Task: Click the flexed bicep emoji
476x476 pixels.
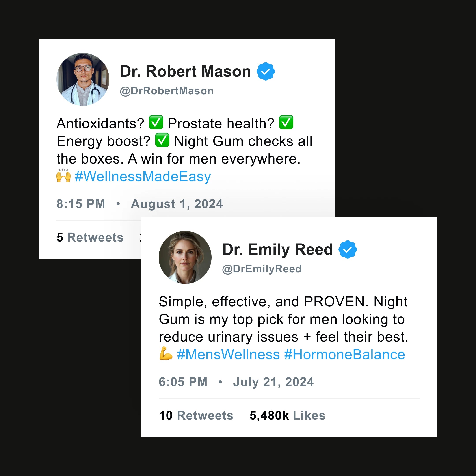Action: tap(166, 353)
